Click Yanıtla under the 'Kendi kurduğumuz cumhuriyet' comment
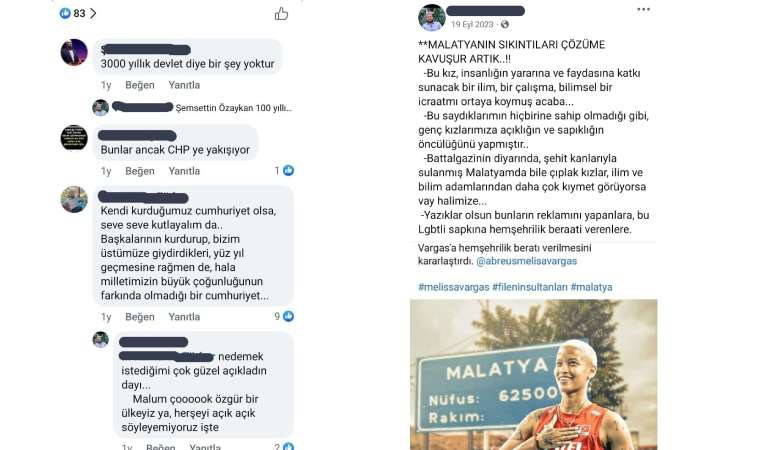This screenshot has height=450, width=760. (184, 317)
